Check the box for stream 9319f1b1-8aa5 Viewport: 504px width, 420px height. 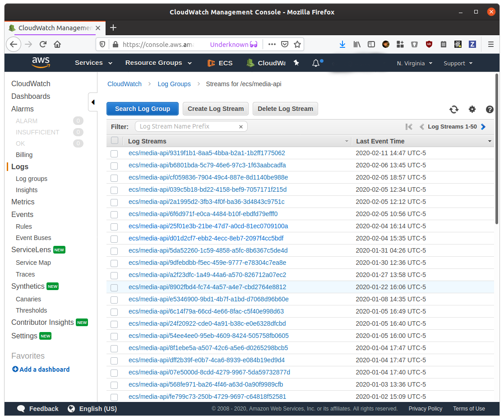pos(114,153)
